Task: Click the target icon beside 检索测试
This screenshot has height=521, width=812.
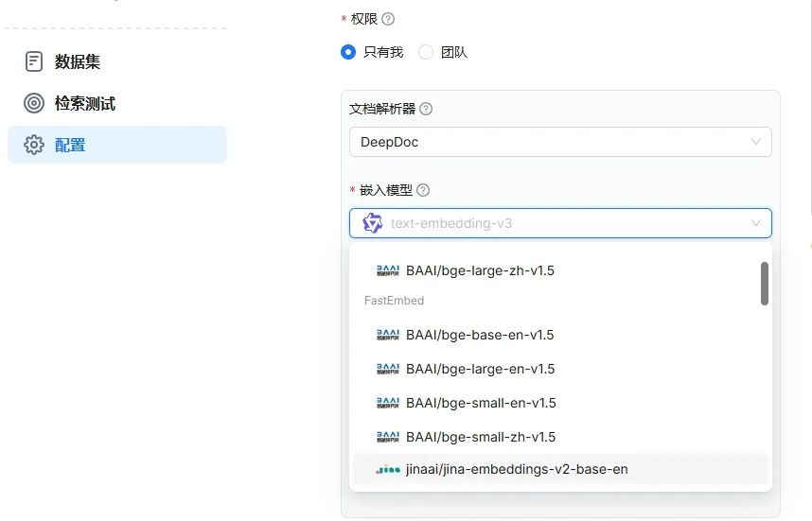Action: point(34,103)
